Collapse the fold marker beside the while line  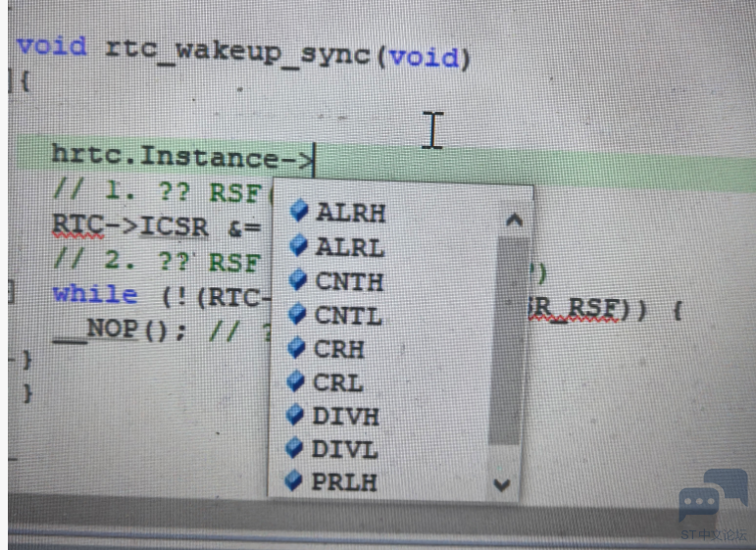click(x=11, y=293)
